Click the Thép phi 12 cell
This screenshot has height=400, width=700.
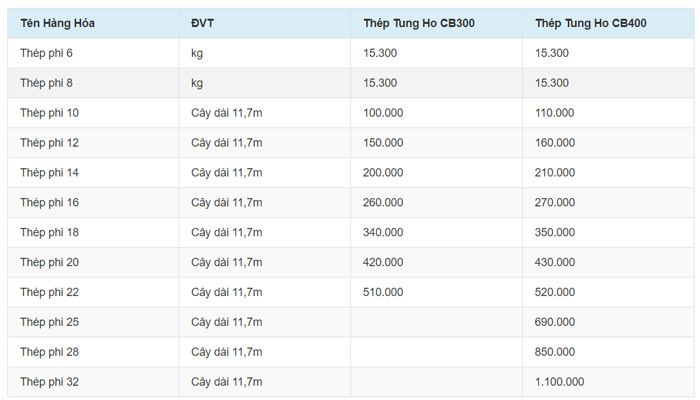[x=49, y=142]
